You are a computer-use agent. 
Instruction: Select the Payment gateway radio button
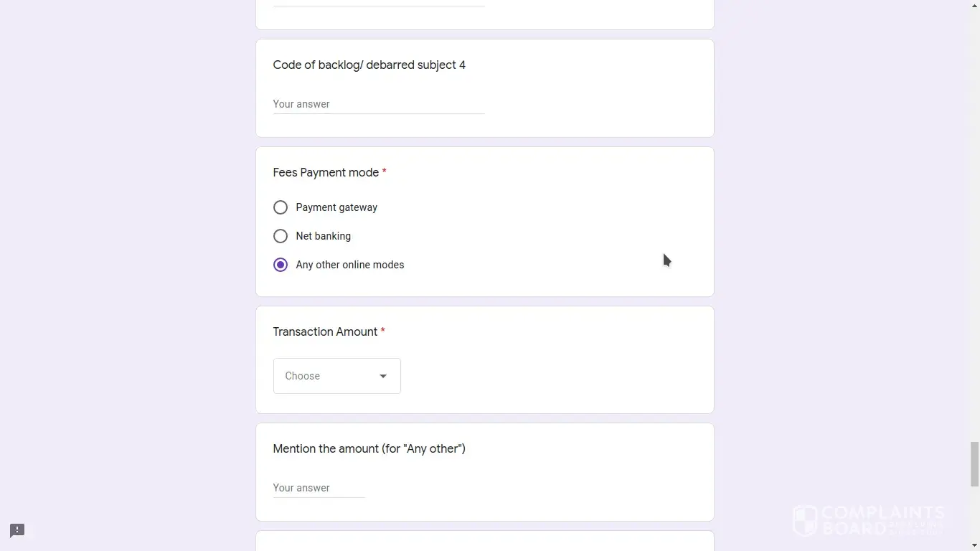[x=281, y=207]
